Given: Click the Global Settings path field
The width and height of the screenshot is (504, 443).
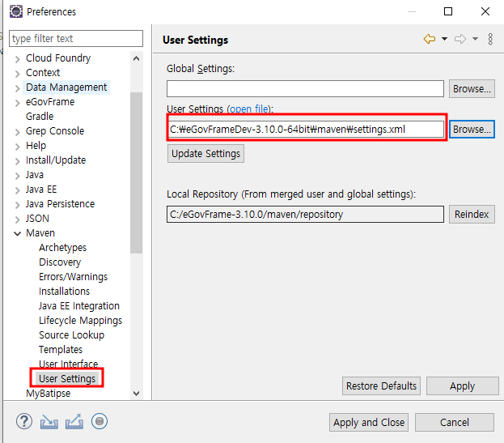Looking at the screenshot, I should coord(305,88).
